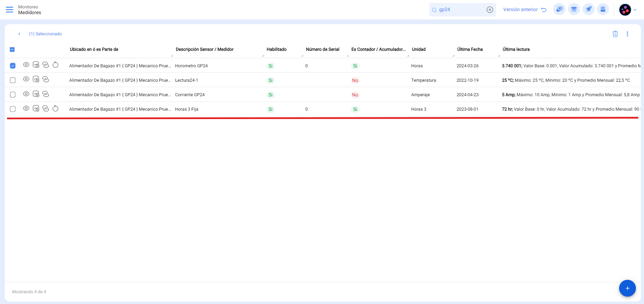Toggle the select-all header checkbox

click(12, 50)
